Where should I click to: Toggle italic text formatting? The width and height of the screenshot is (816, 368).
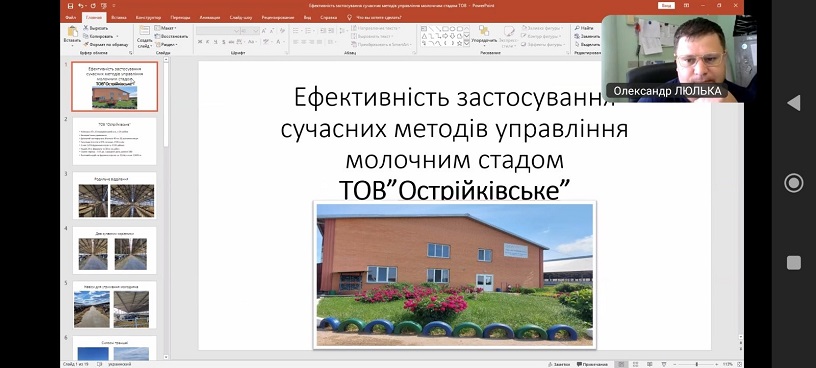[207, 42]
